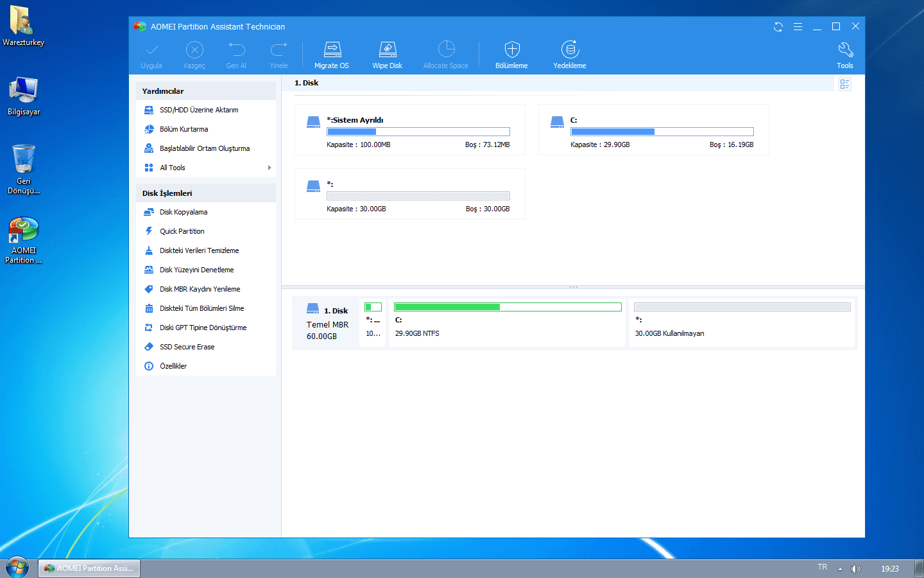The image size is (924, 578).
Task: Click the C: capacity usage bar
Action: point(662,132)
